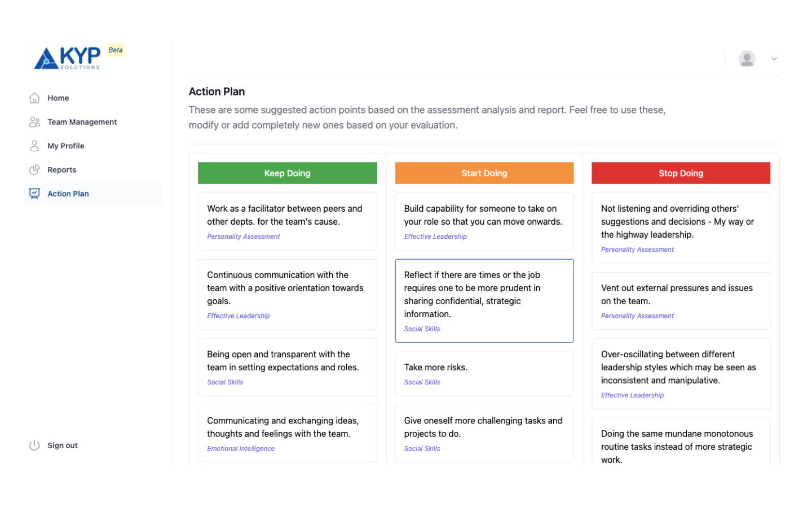Click the Action Plan presentation icon
Screen dimensions: 812x508
click(x=34, y=194)
